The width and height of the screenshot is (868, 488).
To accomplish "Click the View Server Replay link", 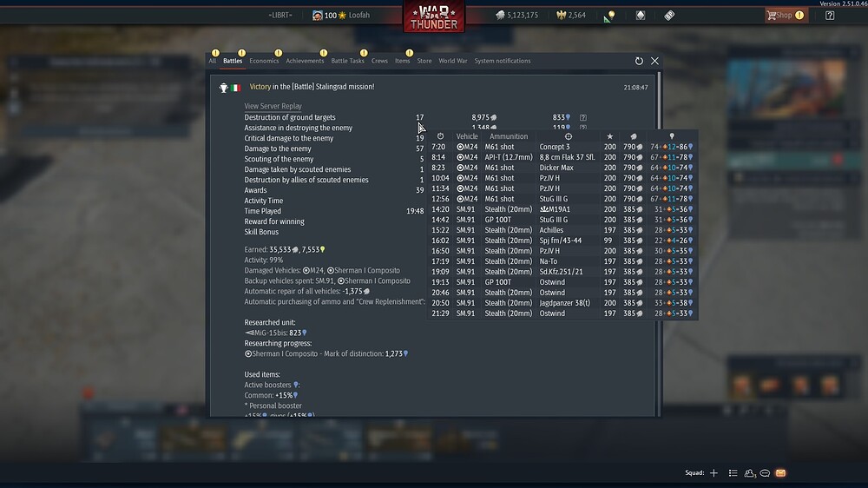I will [273, 106].
